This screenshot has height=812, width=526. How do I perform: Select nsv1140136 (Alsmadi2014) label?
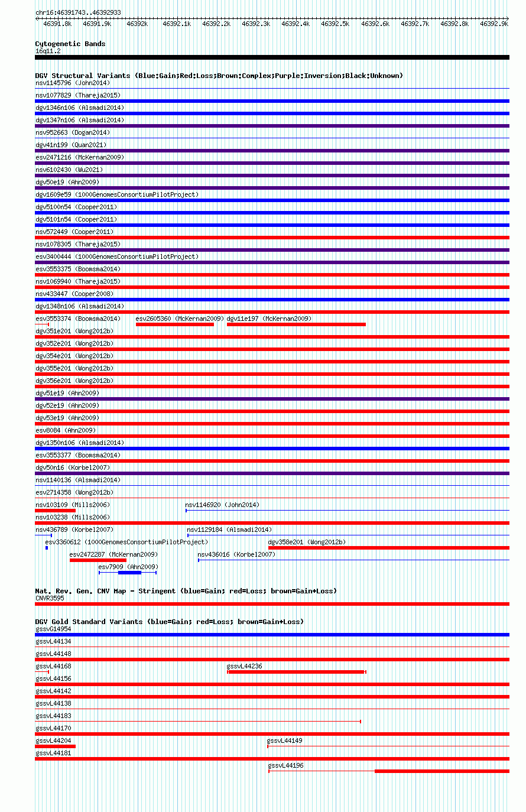tap(78, 480)
